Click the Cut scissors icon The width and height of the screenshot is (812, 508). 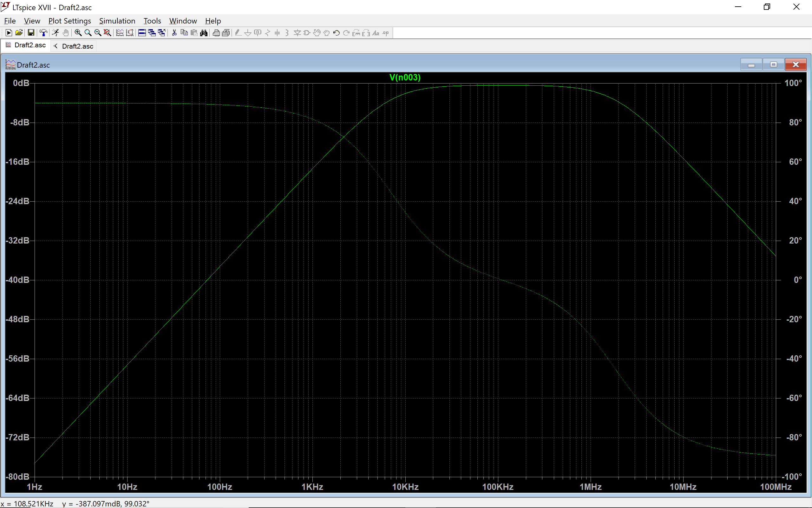pos(174,33)
